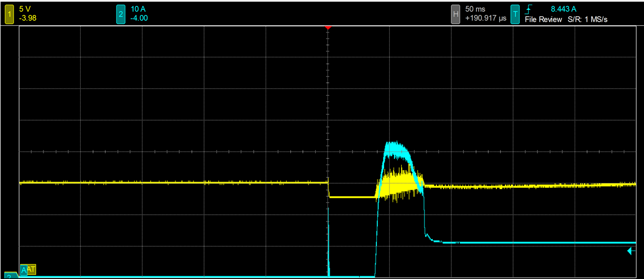Image resolution: width=644 pixels, height=279 pixels.
Task: Click the 'File Review' status text
Action: [x=543, y=19]
